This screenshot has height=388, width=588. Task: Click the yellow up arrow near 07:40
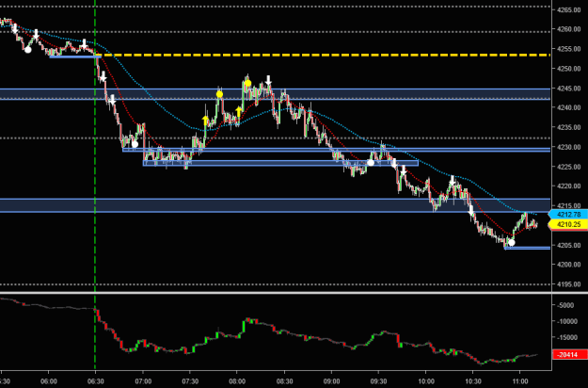tap(205, 121)
